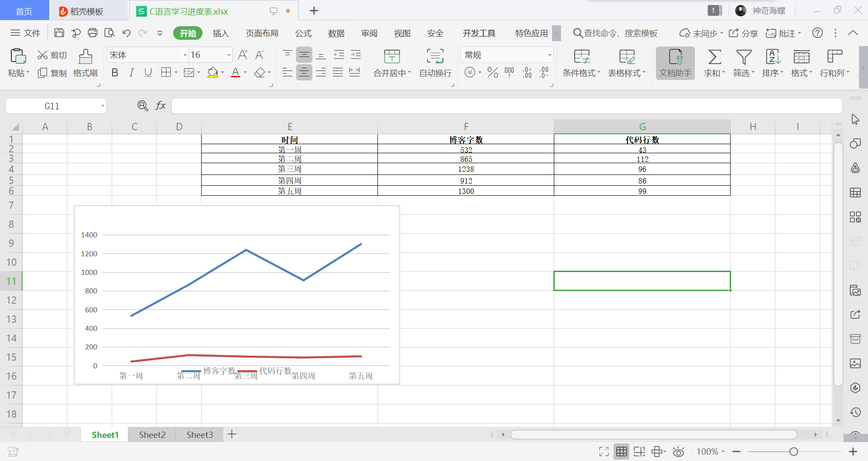Copy selection with the 复制 icon
This screenshot has width=868, height=461.
click(42, 73)
